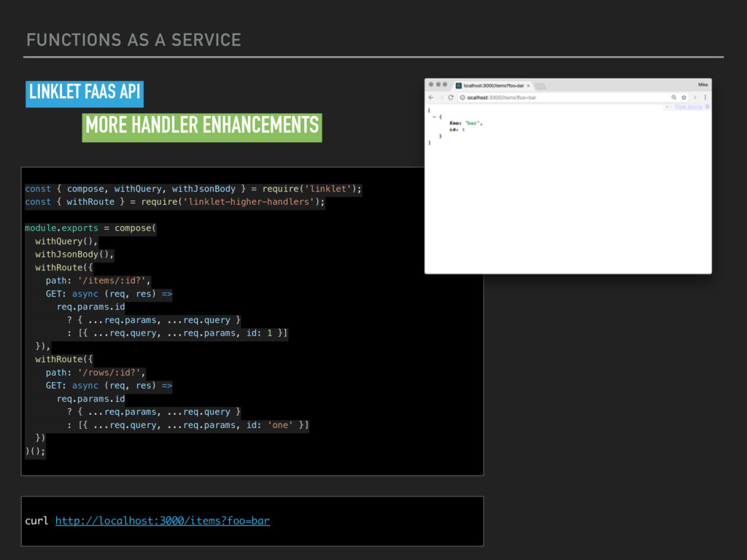Click the foo: "bar" JSON entry
The width and height of the screenshot is (747, 560).
466,122
